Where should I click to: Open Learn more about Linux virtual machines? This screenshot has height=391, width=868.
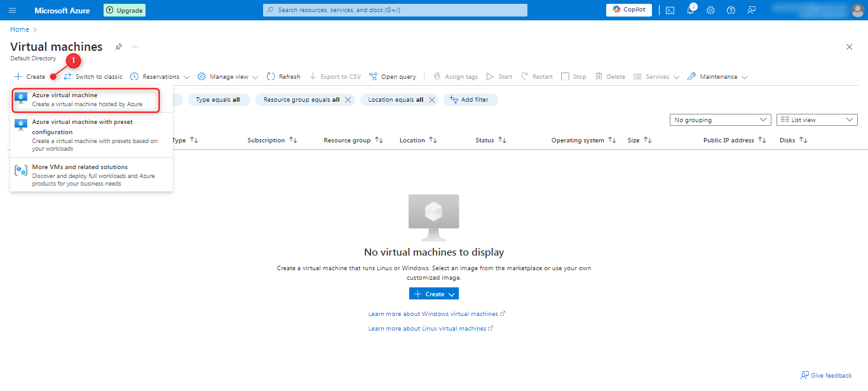coord(431,329)
